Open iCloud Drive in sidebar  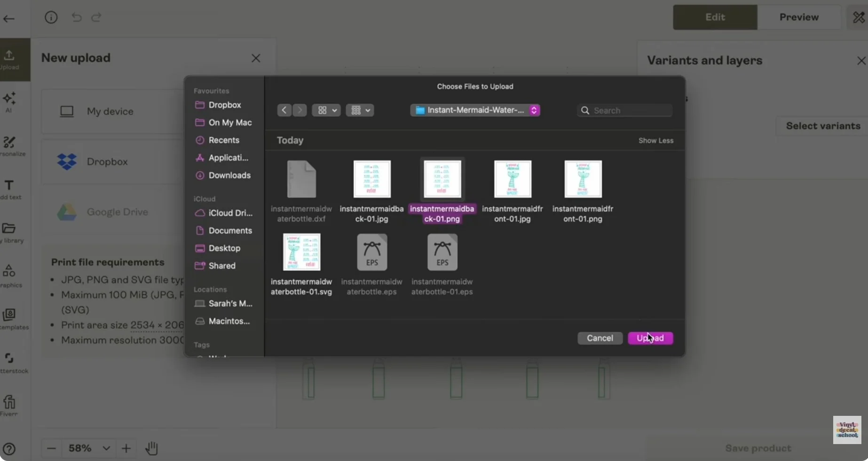(224, 213)
